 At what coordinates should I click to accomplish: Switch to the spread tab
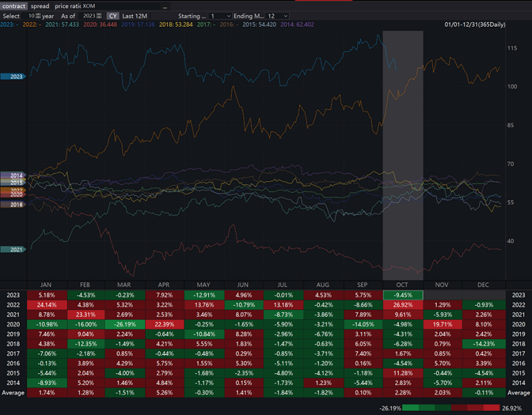point(40,6)
